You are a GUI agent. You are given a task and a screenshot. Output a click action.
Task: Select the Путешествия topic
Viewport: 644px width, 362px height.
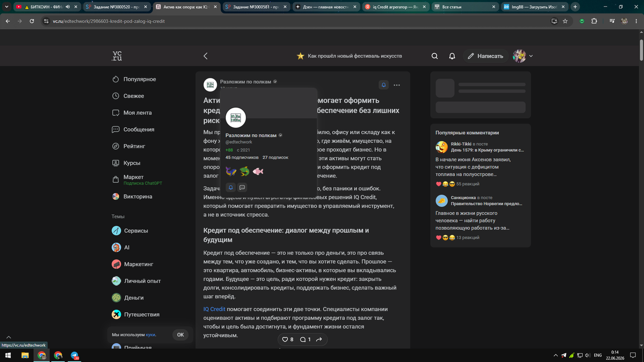[x=135, y=314]
